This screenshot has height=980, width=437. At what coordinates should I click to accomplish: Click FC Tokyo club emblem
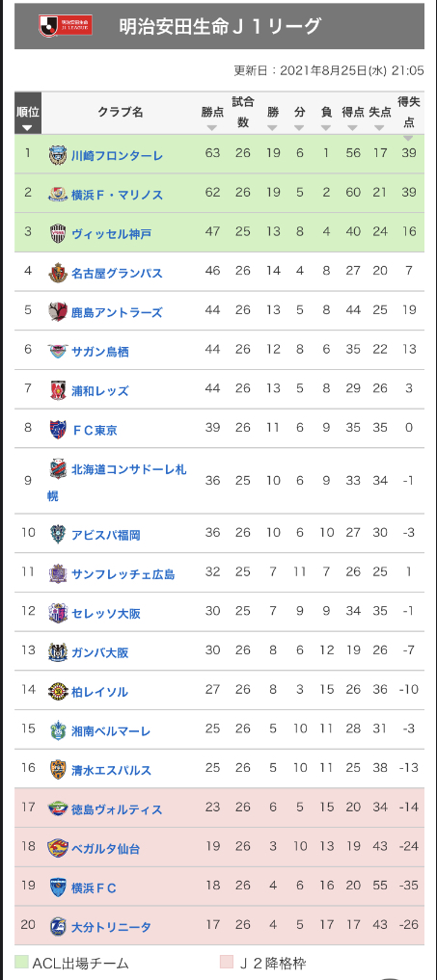click(x=58, y=430)
